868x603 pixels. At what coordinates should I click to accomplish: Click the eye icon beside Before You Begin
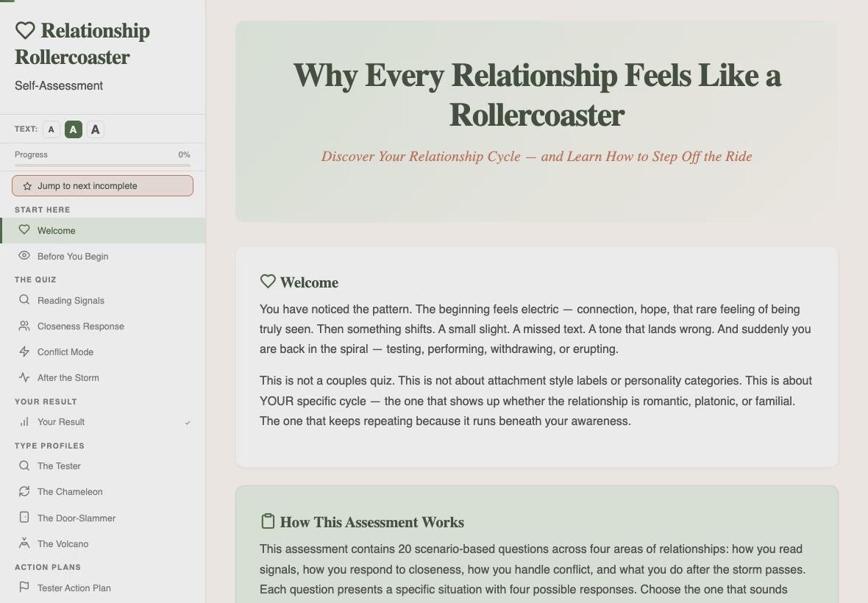point(24,256)
